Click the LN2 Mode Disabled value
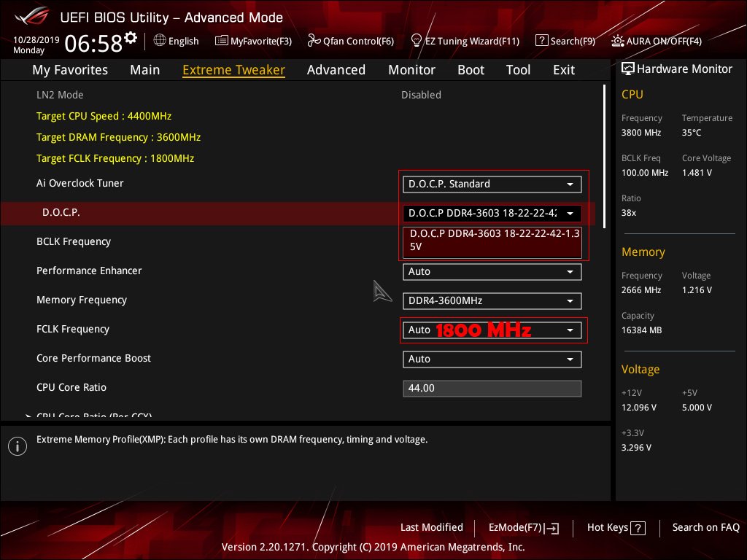Viewport: 747px width, 560px height. coord(421,95)
